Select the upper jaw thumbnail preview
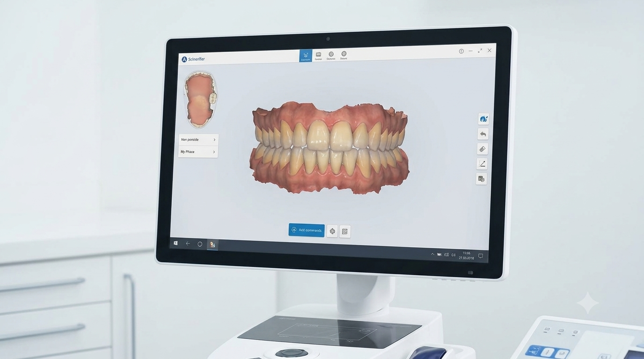 click(200, 100)
